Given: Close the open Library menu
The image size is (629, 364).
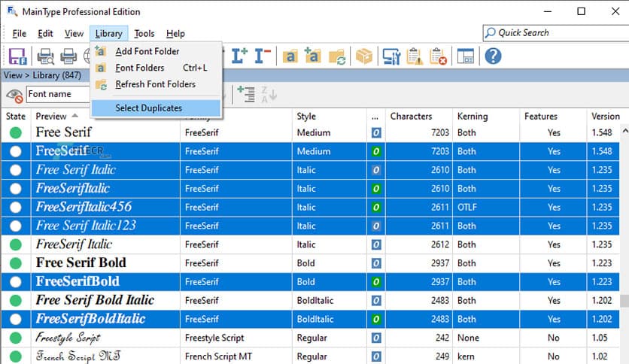Looking at the screenshot, I should coord(108,34).
